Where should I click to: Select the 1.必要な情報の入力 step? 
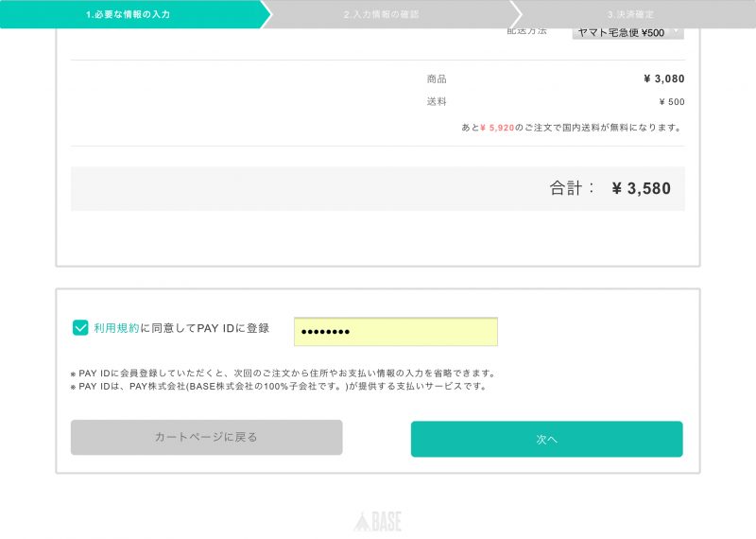pos(129,14)
